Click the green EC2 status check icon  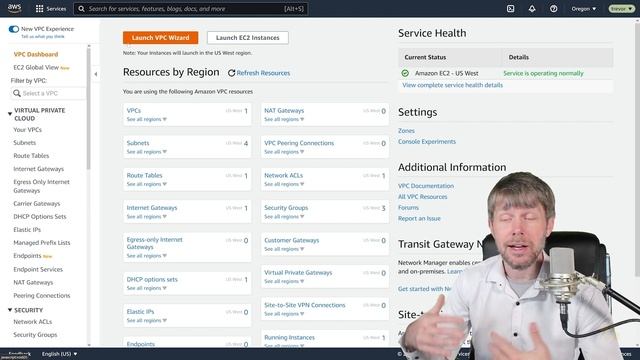click(405, 73)
